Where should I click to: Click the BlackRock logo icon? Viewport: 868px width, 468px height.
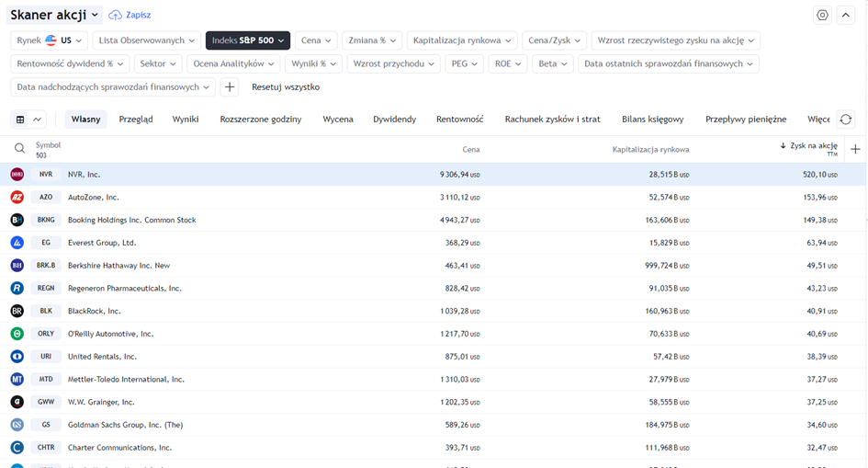(x=17, y=311)
